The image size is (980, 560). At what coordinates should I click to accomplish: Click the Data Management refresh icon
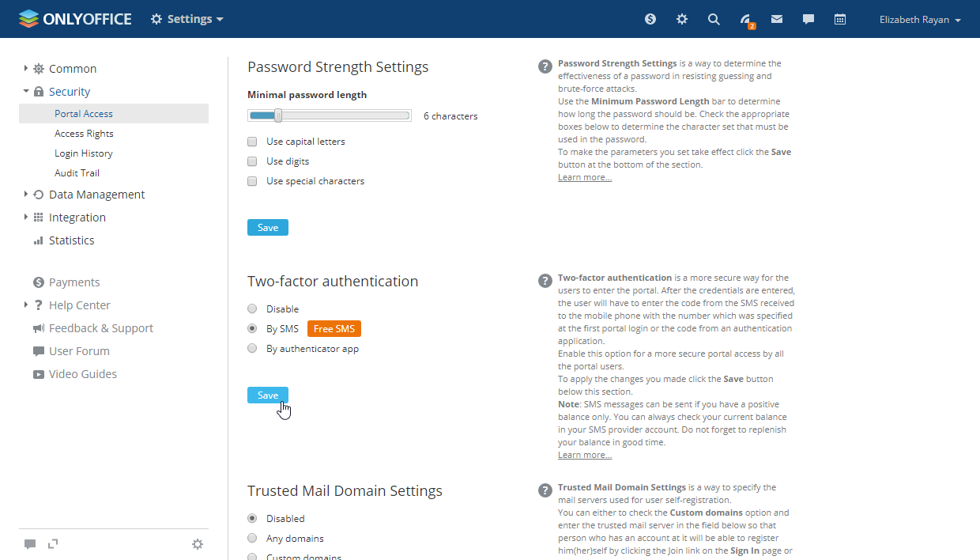[x=39, y=195]
